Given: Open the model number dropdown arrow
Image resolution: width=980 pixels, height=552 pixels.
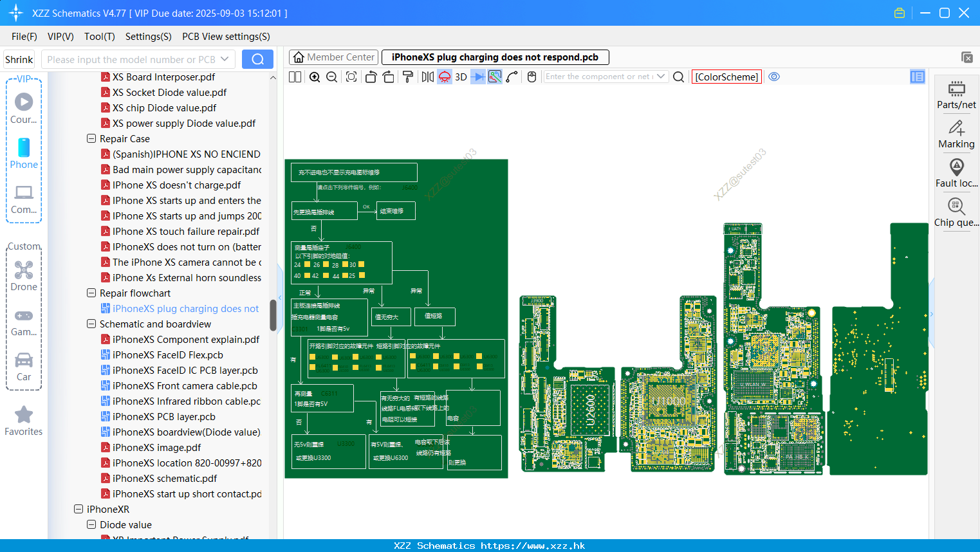Looking at the screenshot, I should (x=225, y=59).
